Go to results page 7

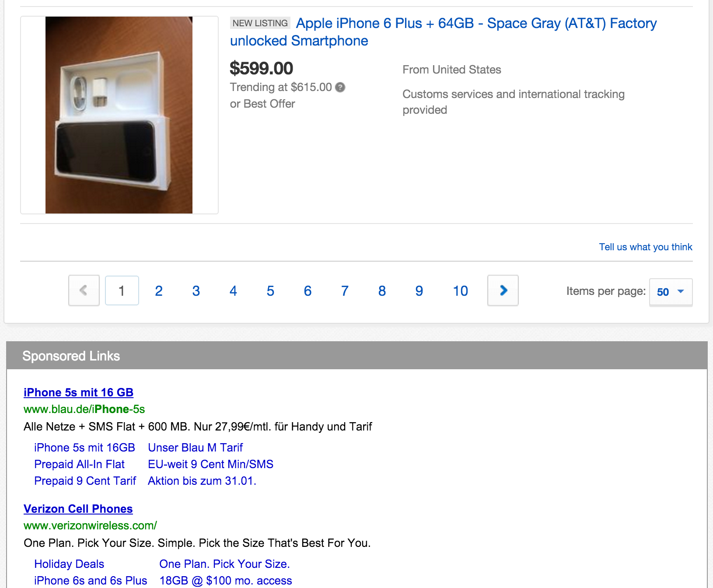click(x=345, y=291)
